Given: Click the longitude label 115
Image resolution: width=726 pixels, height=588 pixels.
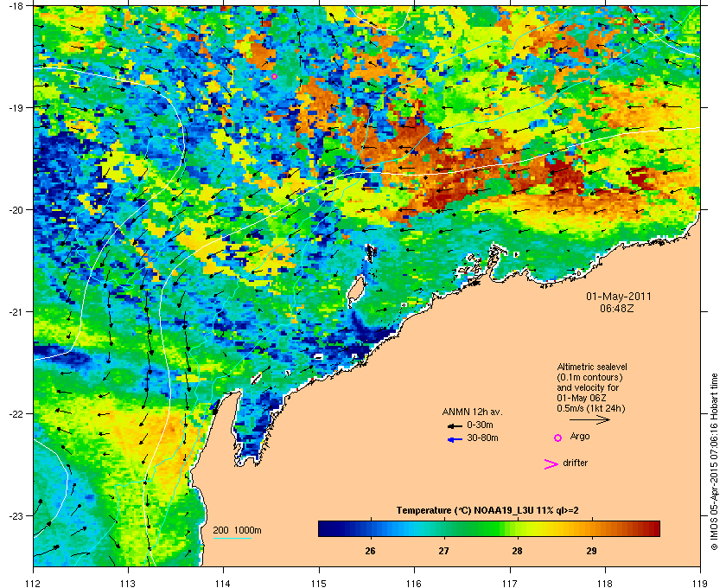Looking at the screenshot, I should pyautogui.click(x=319, y=584).
